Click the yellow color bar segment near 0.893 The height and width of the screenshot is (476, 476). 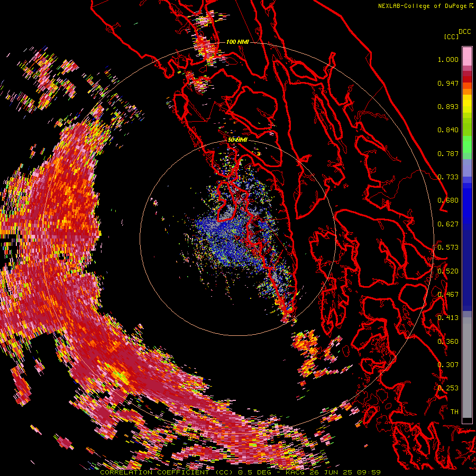[467, 104]
